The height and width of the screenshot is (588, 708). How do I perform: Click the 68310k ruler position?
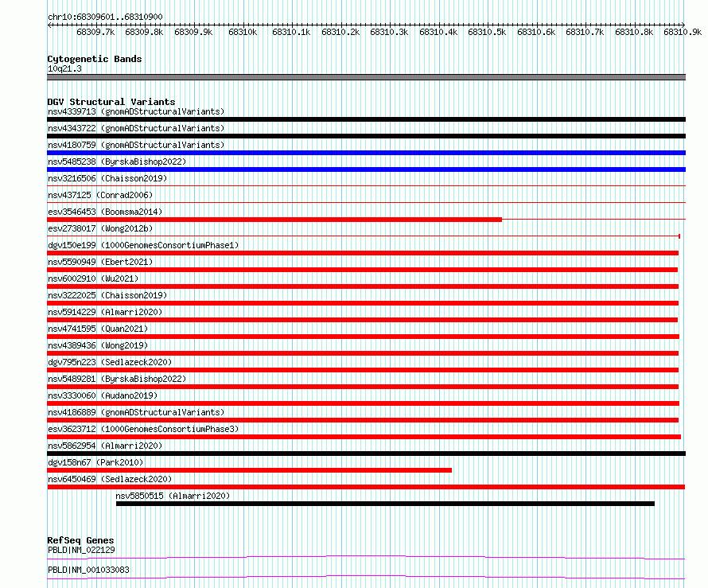[x=243, y=32]
